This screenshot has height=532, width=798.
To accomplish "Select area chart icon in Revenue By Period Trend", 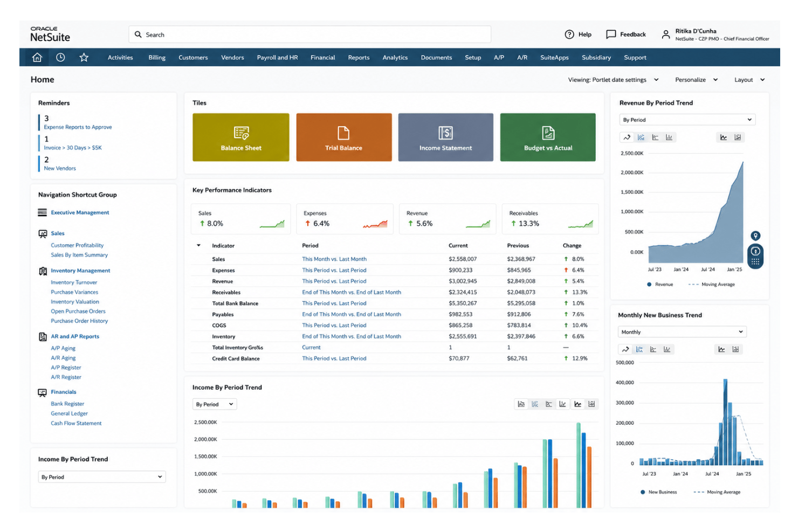I will pos(641,137).
